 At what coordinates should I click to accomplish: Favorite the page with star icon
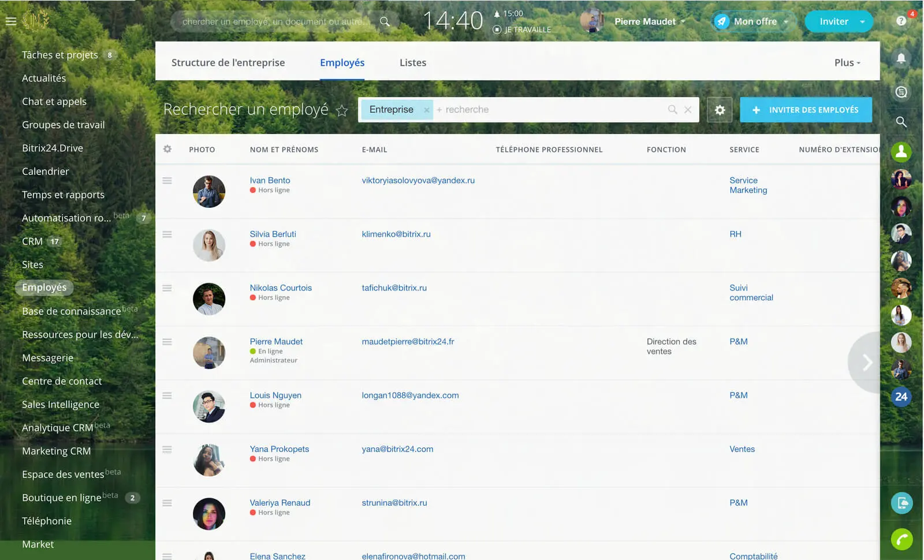pyautogui.click(x=342, y=110)
